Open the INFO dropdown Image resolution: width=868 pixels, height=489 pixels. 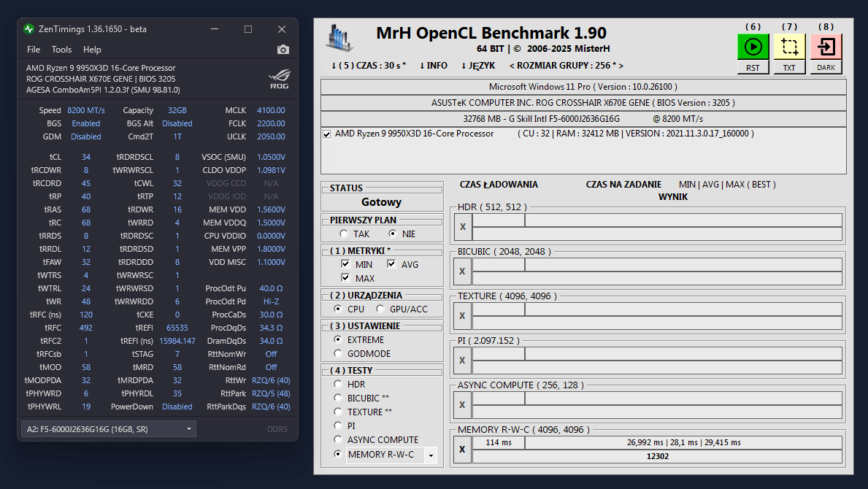point(434,65)
